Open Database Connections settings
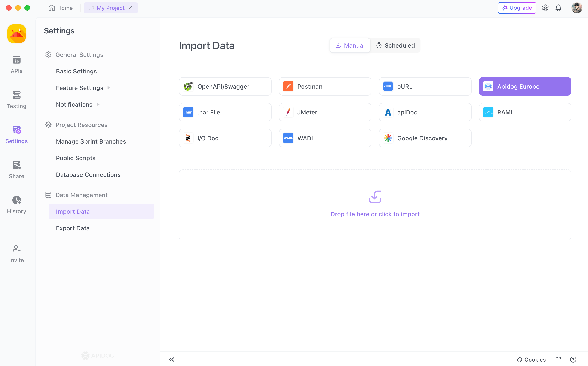 click(x=88, y=174)
